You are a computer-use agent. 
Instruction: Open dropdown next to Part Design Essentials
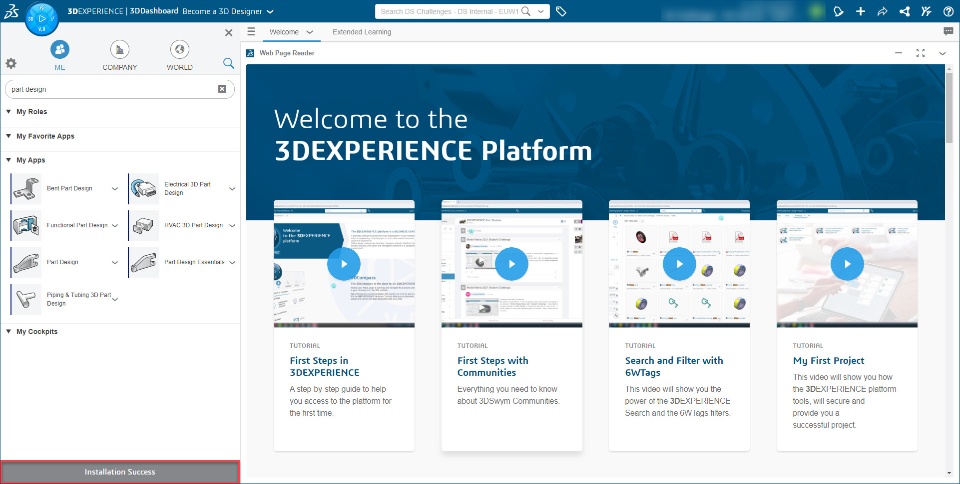click(x=232, y=262)
